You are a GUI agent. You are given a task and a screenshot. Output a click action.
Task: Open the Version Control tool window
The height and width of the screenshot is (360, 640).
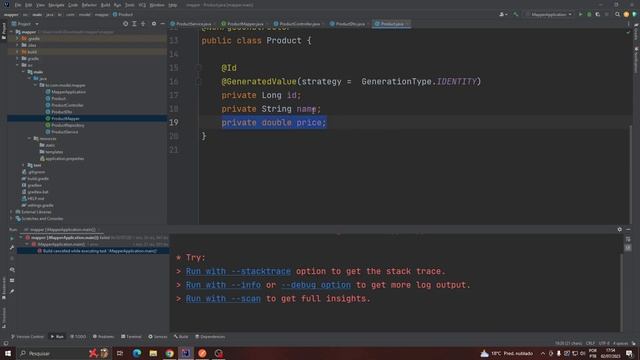pos(27,337)
